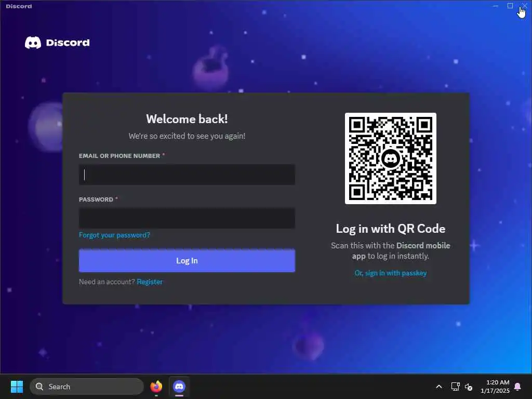Click the Discord logo at top left

57,43
